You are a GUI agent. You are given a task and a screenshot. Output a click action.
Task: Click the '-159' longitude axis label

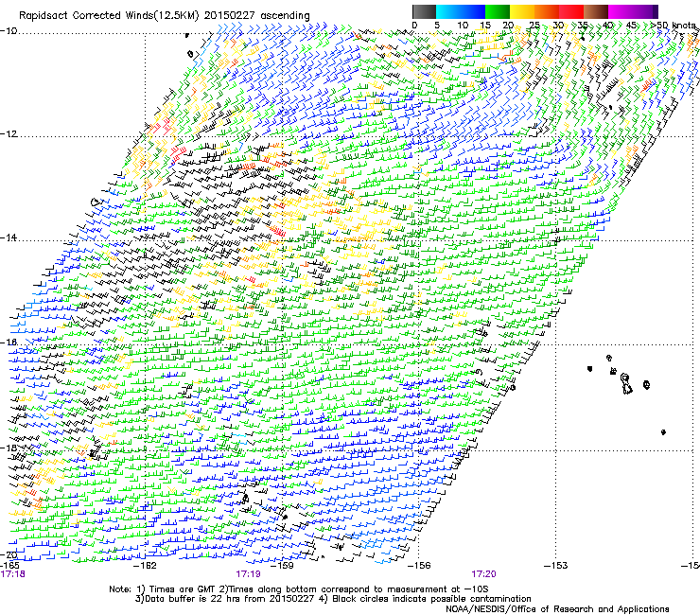[283, 566]
